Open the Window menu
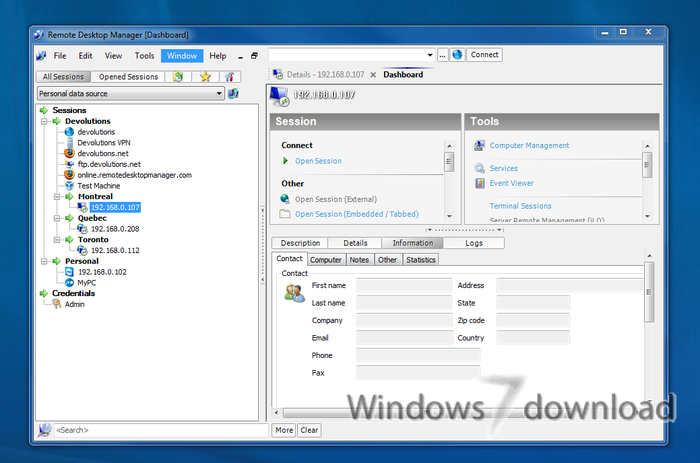Image resolution: width=700 pixels, height=463 pixels. (182, 56)
